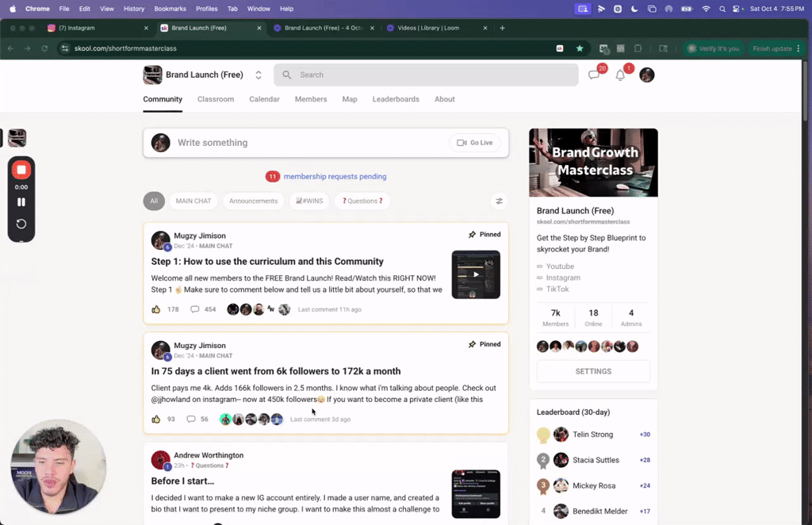Bookmark the page with the star icon
The image size is (812, 525).
click(x=581, y=48)
